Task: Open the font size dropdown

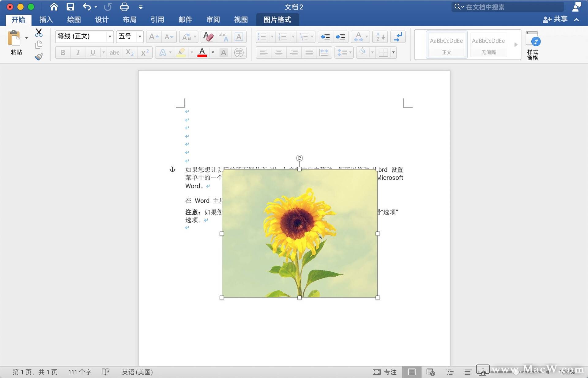Action: [x=139, y=36]
